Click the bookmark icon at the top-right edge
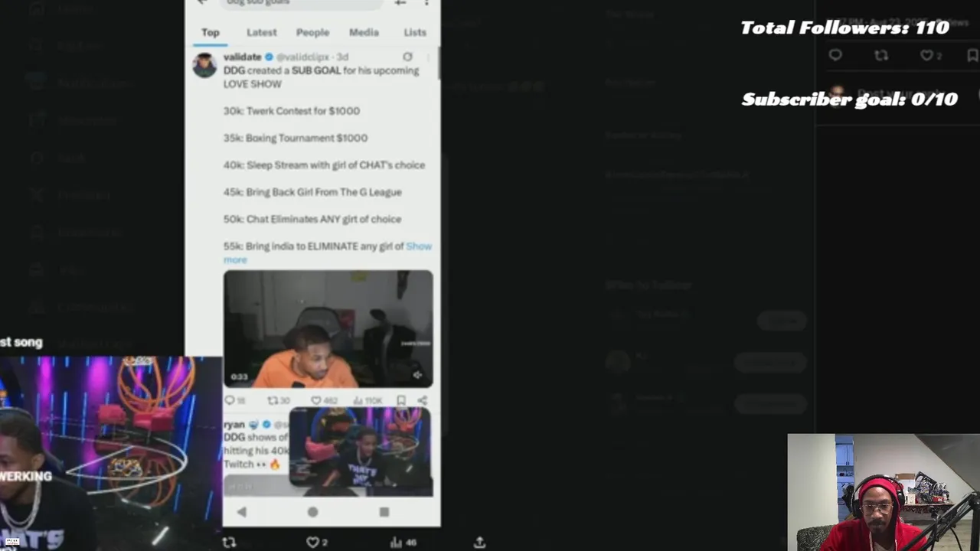Image resolution: width=980 pixels, height=551 pixels. tap(972, 55)
